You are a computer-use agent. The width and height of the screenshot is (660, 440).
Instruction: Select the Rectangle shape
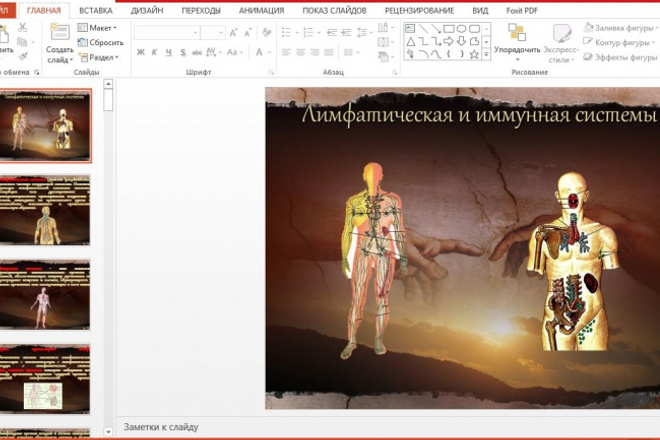(449, 29)
